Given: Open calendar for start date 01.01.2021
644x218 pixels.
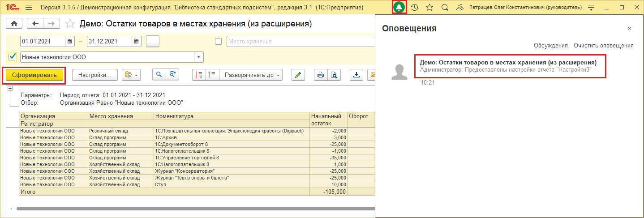Looking at the screenshot, I should (x=70, y=41).
